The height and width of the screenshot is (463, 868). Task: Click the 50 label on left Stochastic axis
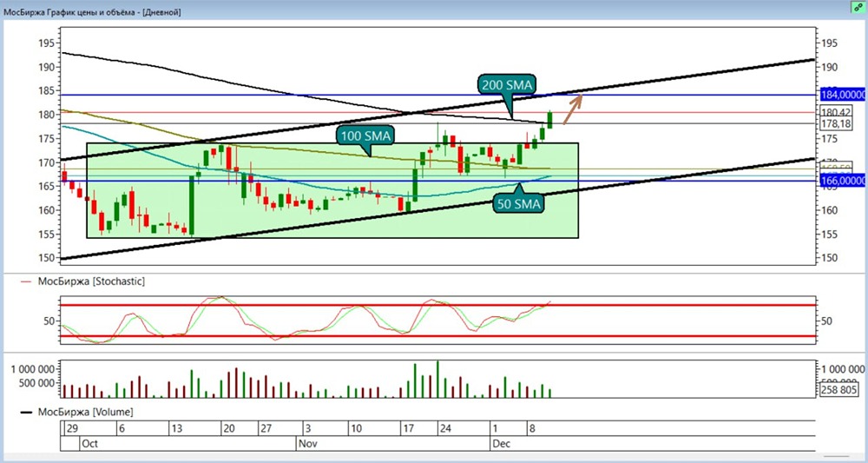(49, 321)
